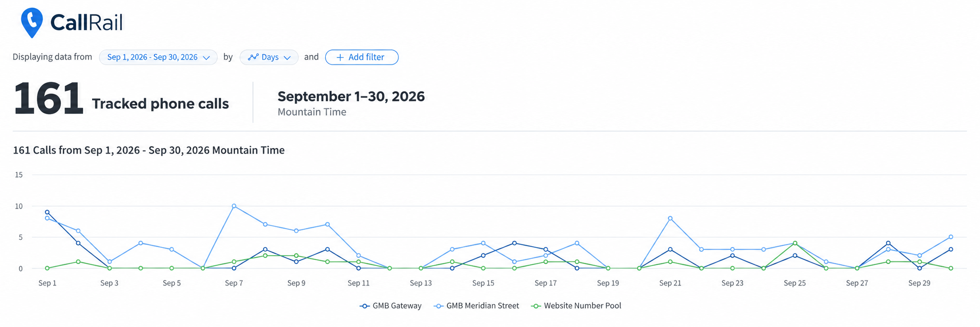The height and width of the screenshot is (327, 980).
Task: Click the large 161 call count
Action: (x=49, y=98)
